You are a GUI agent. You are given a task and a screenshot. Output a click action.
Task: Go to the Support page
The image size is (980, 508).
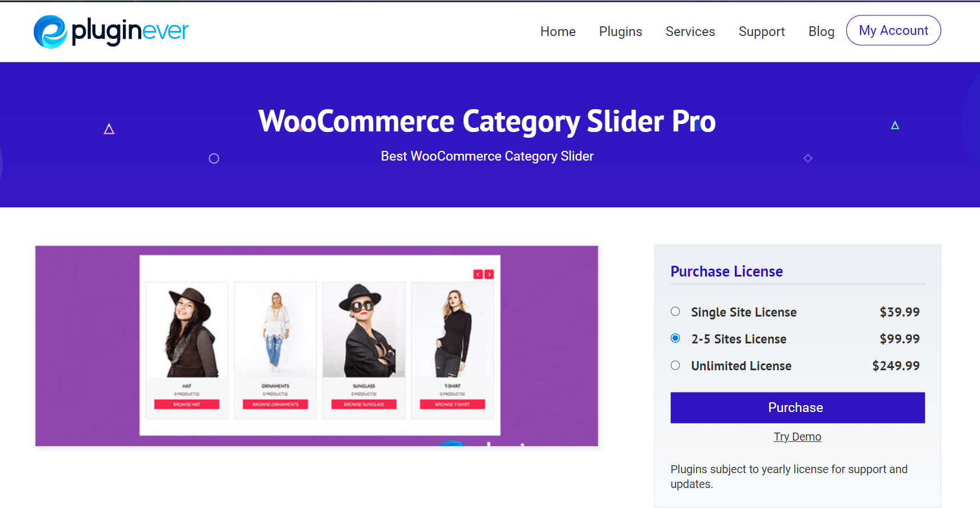(x=762, y=31)
